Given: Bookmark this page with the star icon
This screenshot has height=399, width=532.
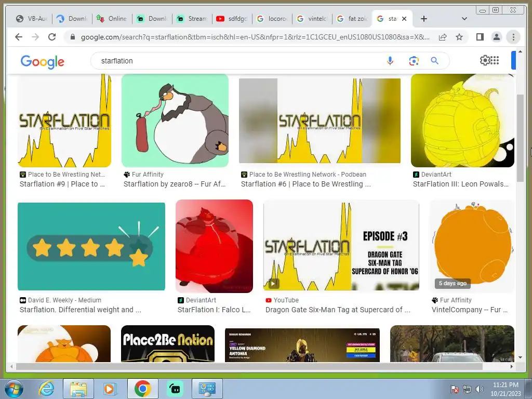Looking at the screenshot, I should pos(459,37).
